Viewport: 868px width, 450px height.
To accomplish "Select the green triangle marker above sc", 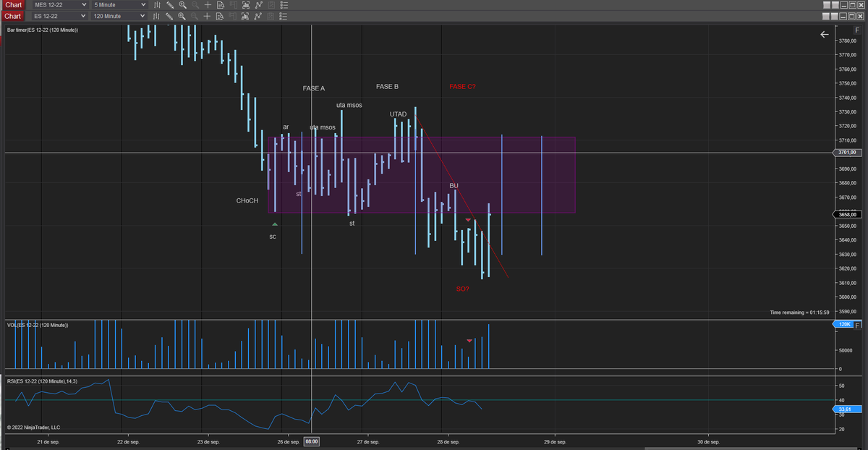I will (x=275, y=224).
